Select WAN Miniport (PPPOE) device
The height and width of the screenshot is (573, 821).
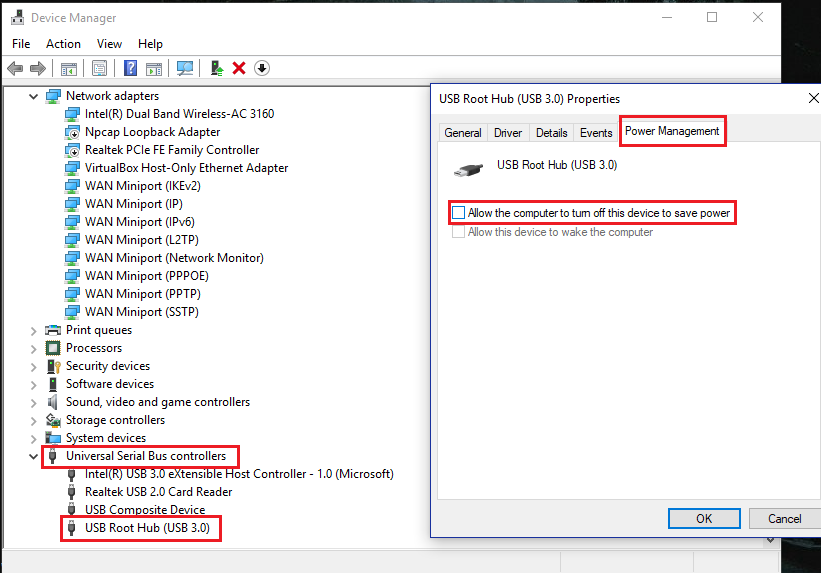tap(147, 276)
